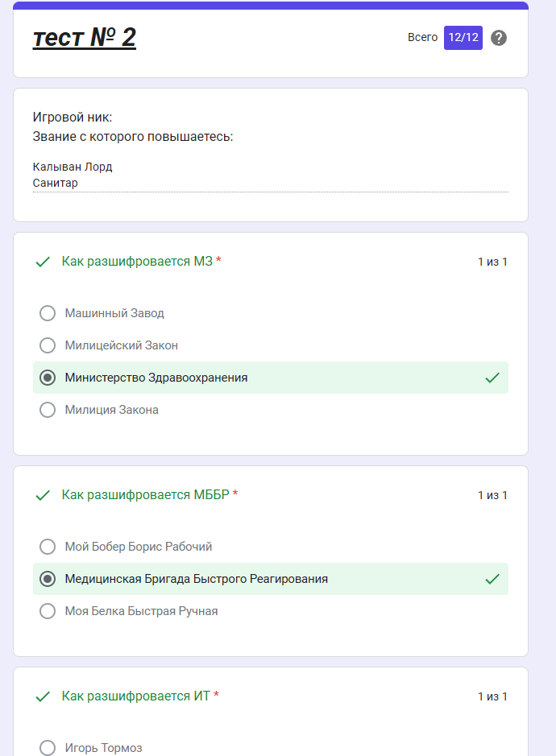The width and height of the screenshot is (556, 756).
Task: Click the 12/12 total score badge
Action: [463, 38]
